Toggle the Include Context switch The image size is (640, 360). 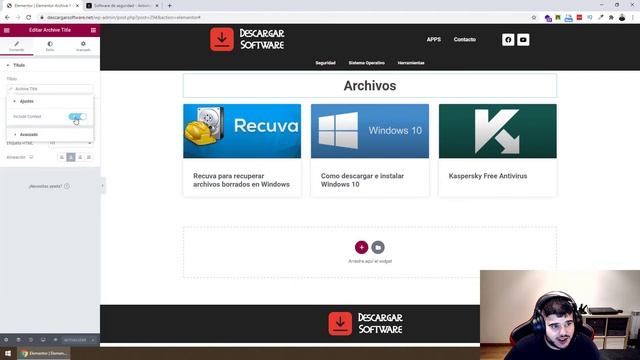(x=78, y=117)
